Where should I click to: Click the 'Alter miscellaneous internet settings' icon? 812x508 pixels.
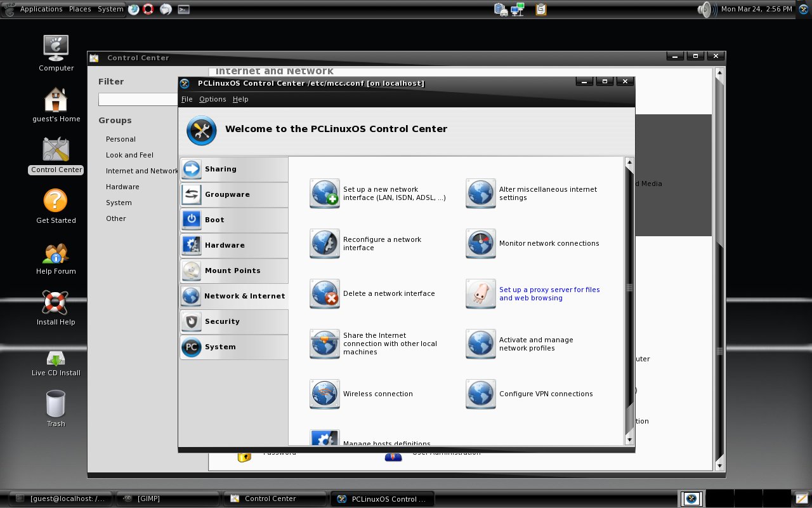tap(481, 193)
